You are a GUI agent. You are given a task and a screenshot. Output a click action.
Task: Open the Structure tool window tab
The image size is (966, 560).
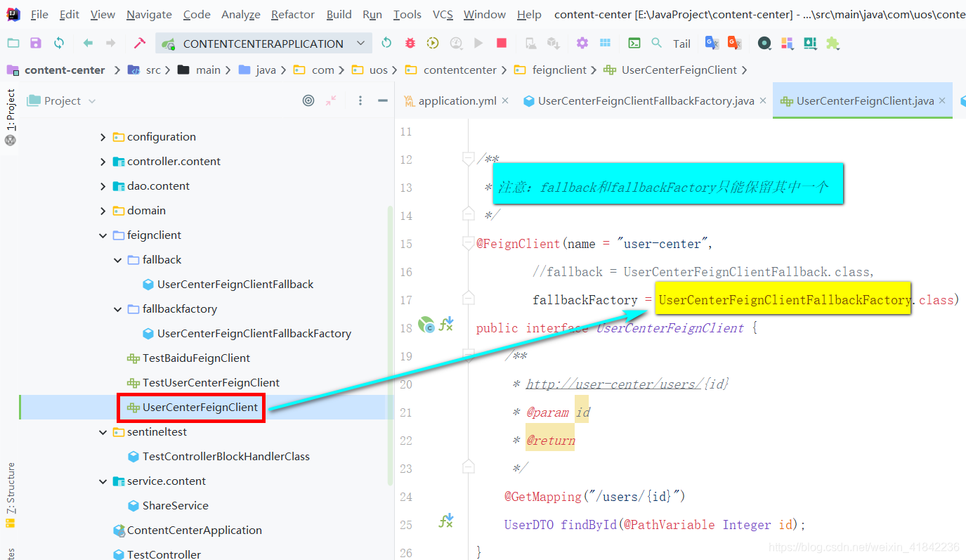[11, 494]
